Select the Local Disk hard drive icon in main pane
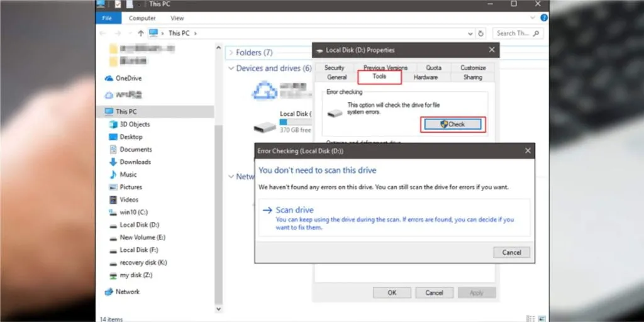 [265, 127]
